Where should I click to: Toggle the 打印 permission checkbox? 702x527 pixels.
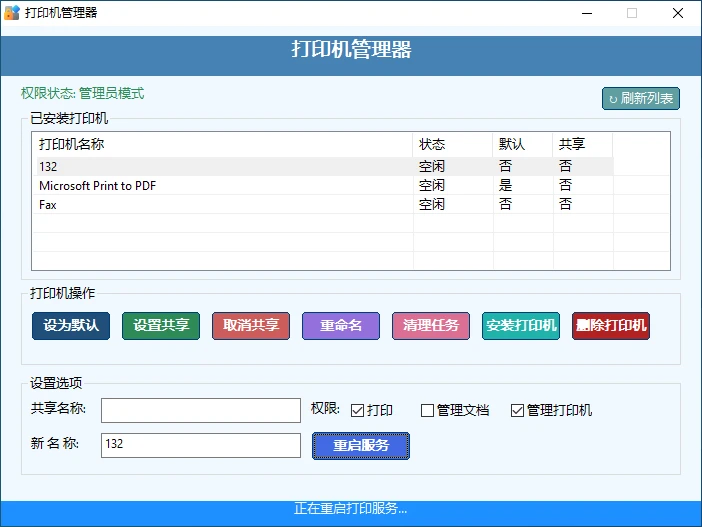pos(357,410)
